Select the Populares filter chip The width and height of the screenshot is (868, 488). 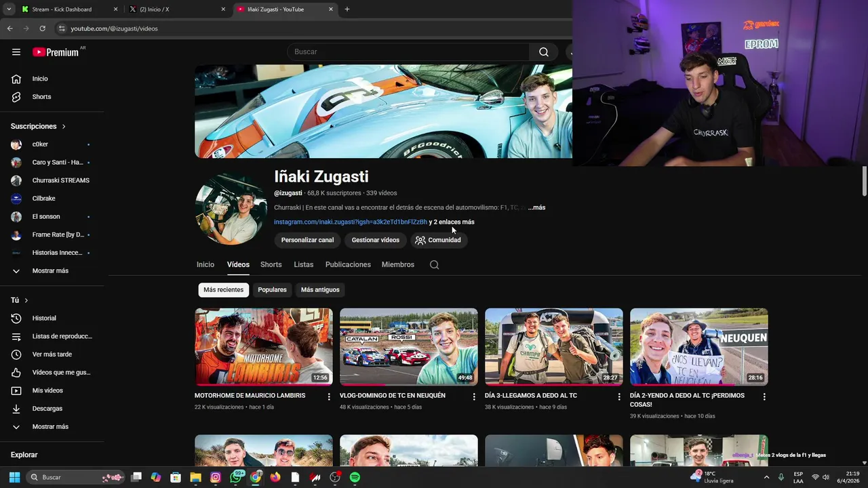(x=272, y=289)
